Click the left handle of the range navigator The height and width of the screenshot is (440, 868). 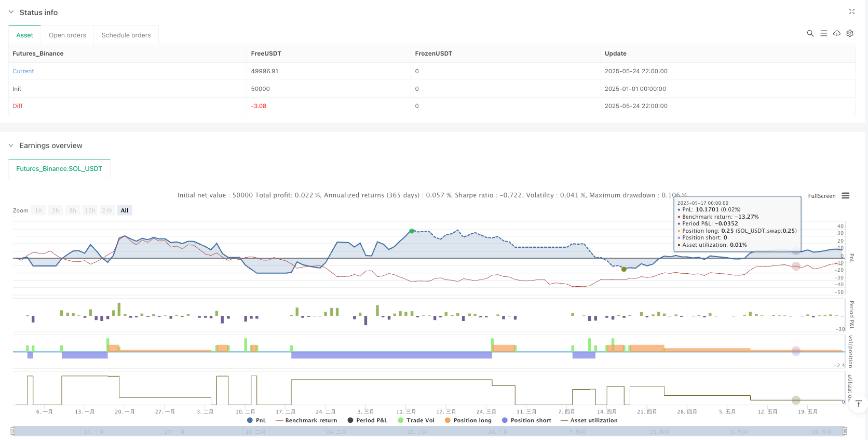point(13,431)
